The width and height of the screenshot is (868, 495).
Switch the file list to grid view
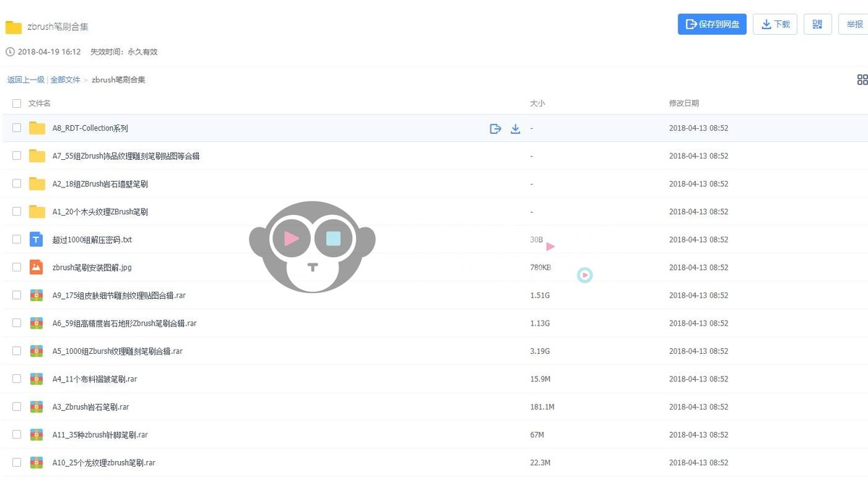point(862,80)
